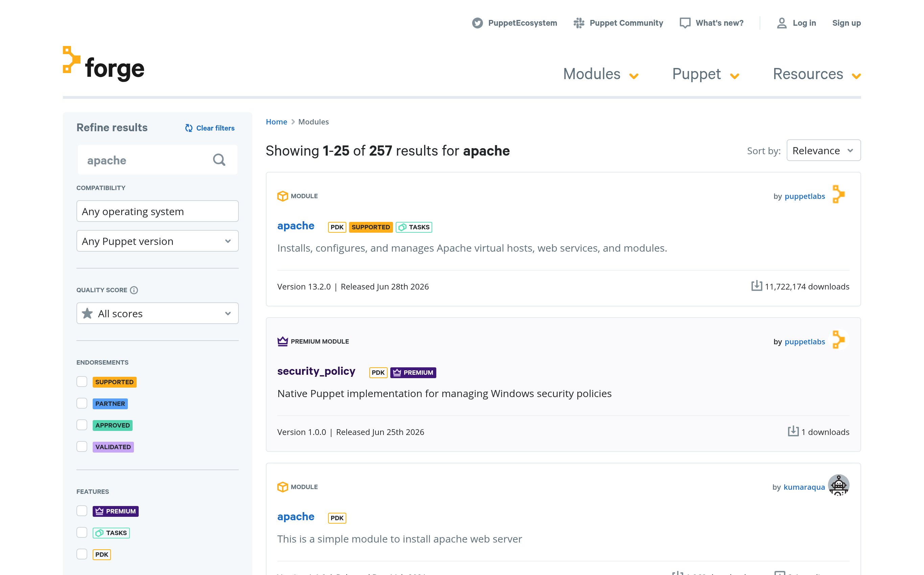Click the star icon in All scores
Viewport: 924px width, 575px height.
87,313
